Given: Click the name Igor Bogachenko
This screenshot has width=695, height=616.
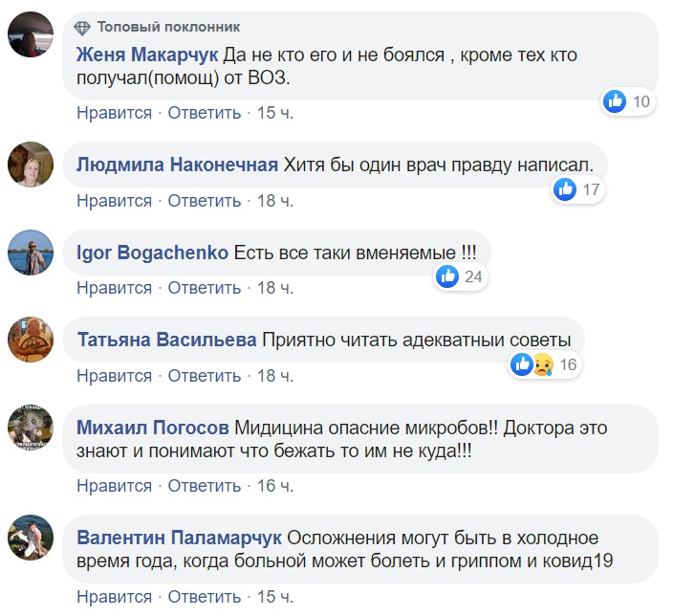Looking at the screenshot, I should (152, 253).
